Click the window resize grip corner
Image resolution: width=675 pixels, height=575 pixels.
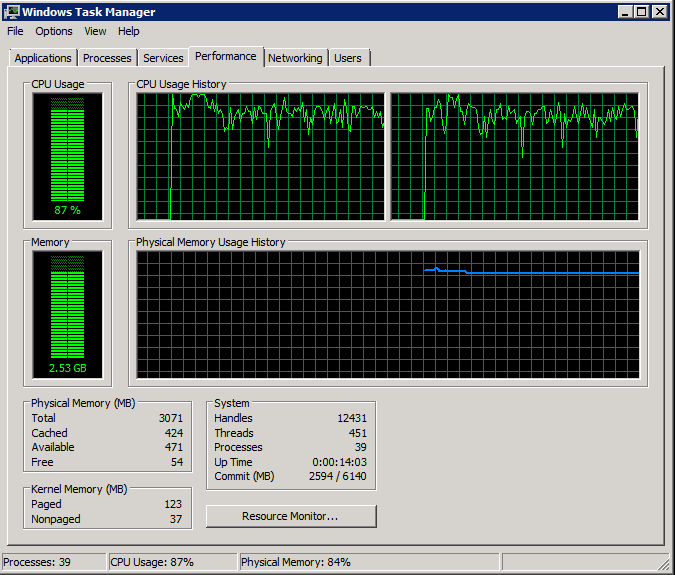[x=665, y=563]
